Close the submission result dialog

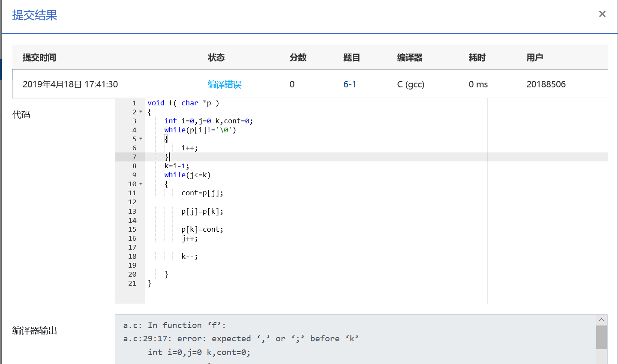[602, 14]
